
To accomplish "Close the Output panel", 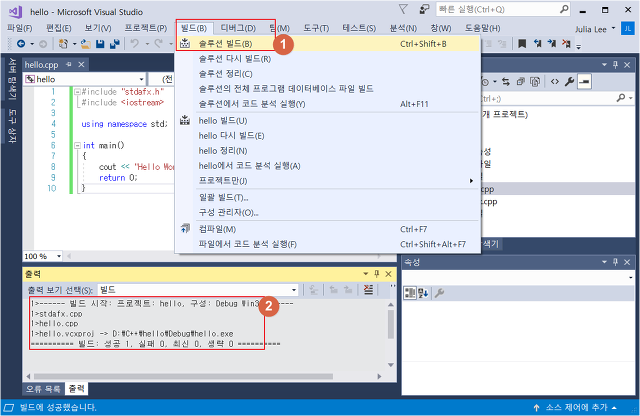I will [x=389, y=274].
